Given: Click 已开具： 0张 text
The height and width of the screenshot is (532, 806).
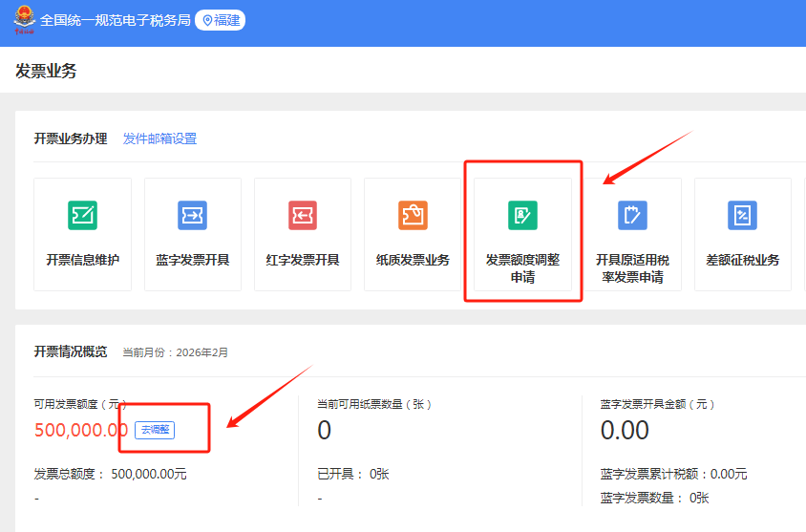Looking at the screenshot, I should coord(353,474).
